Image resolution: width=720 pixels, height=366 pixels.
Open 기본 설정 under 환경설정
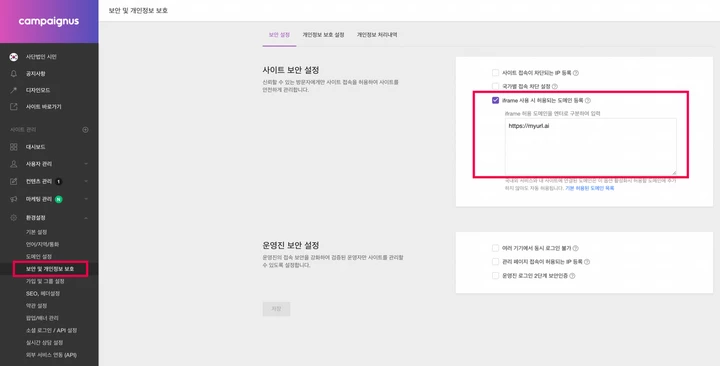pos(37,232)
